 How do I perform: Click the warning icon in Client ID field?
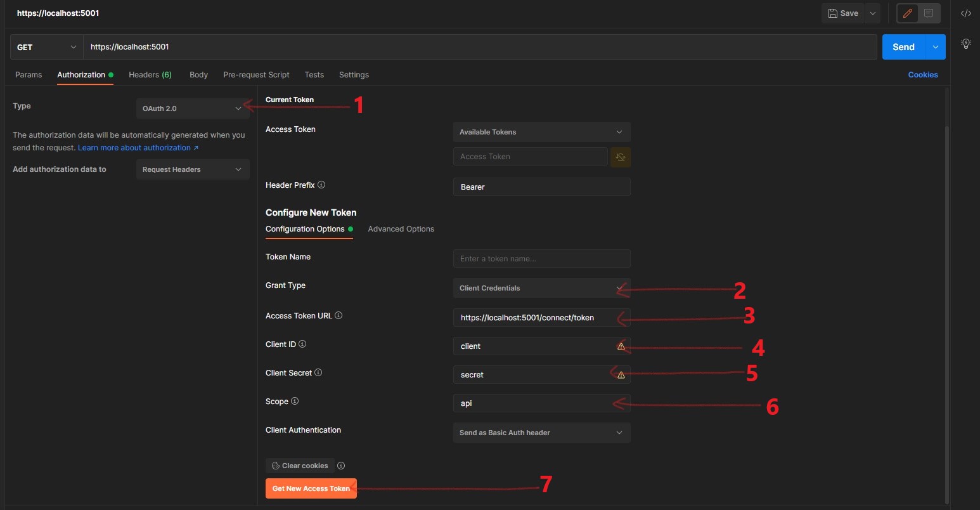tap(621, 346)
